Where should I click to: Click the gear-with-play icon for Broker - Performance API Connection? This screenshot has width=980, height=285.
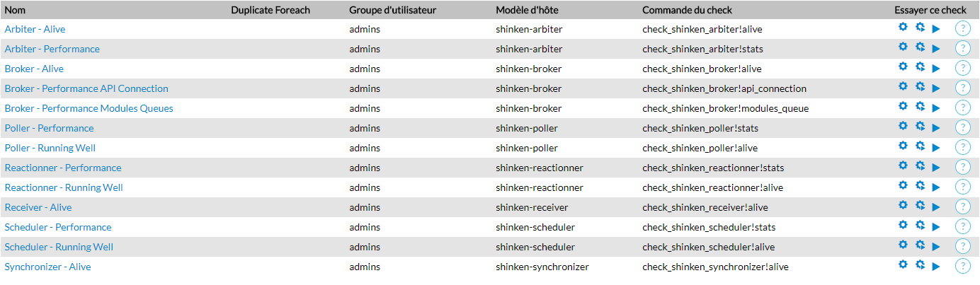(920, 86)
